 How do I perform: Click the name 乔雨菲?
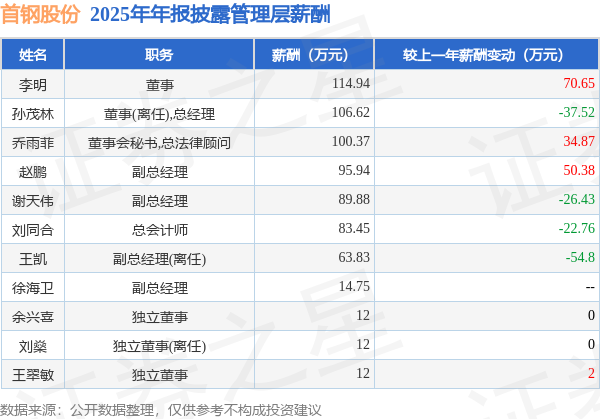pyautogui.click(x=33, y=143)
